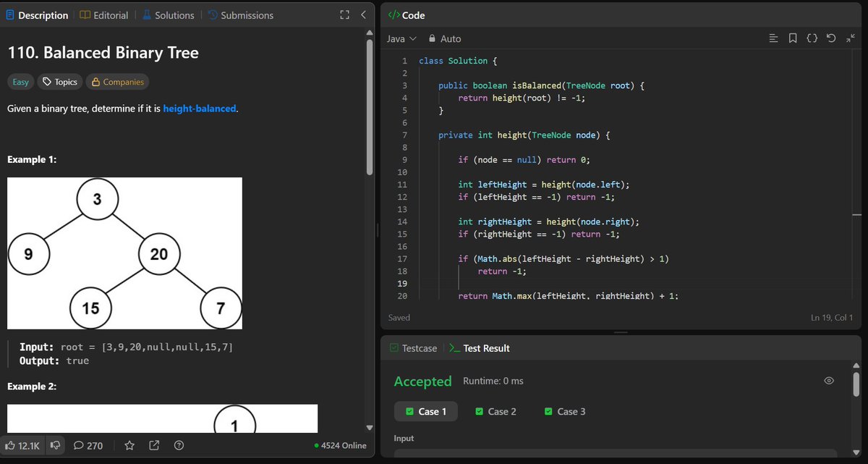
Task: Click the problem title Balanced Binary Tree
Action: (103, 53)
